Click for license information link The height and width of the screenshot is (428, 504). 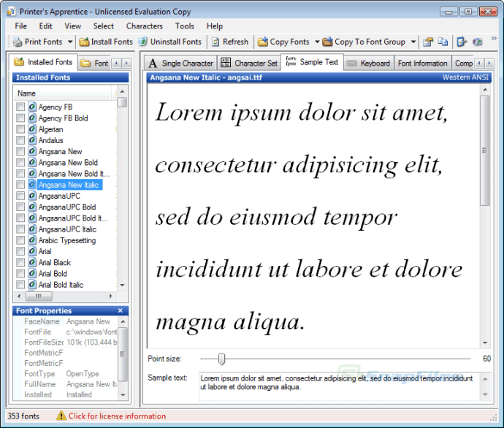click(x=117, y=416)
